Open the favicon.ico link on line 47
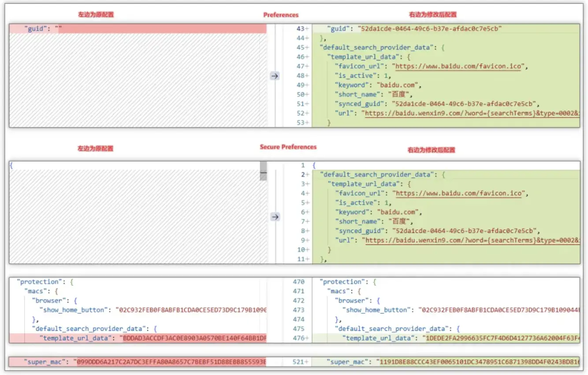Image resolution: width=588 pixels, height=375 pixels. coord(458,67)
